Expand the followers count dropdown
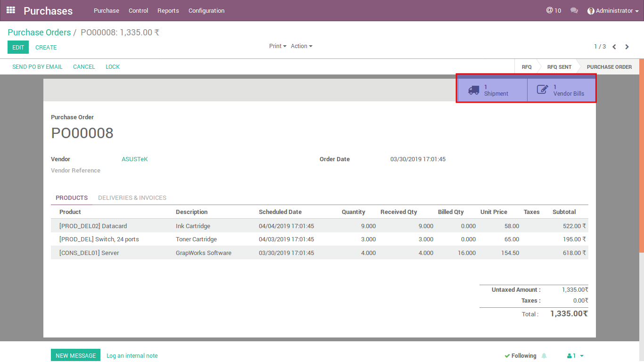The image size is (644, 362). pyautogui.click(x=576, y=356)
